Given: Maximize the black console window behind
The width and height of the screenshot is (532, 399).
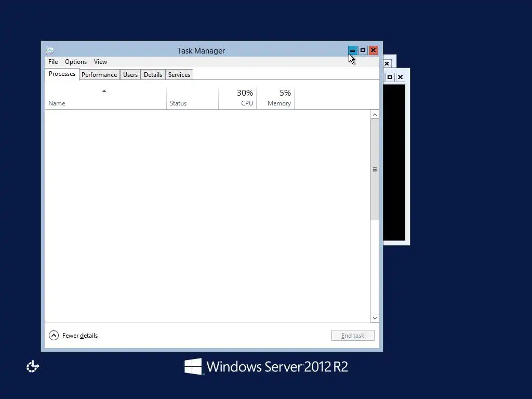Looking at the screenshot, I should coord(390,77).
